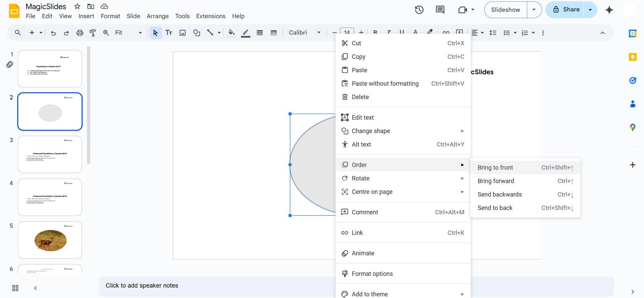Viewport: 644px width, 298px height.
Task: Open Slideshow options dropdown arrow
Action: pos(534,10)
